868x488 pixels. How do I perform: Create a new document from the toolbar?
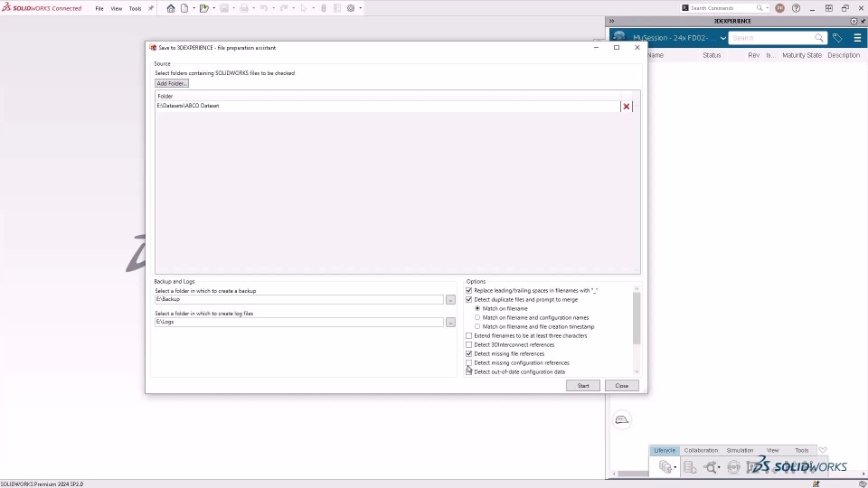(x=184, y=8)
